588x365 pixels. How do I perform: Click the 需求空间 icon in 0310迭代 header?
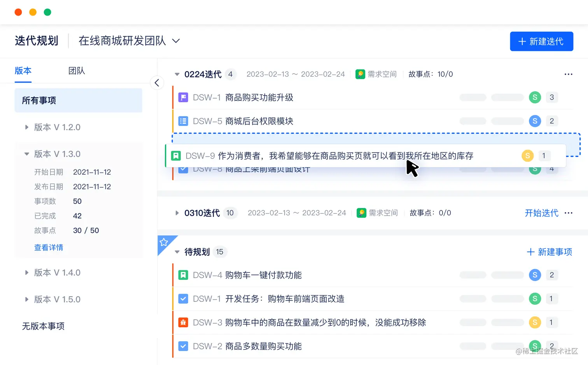[362, 213]
